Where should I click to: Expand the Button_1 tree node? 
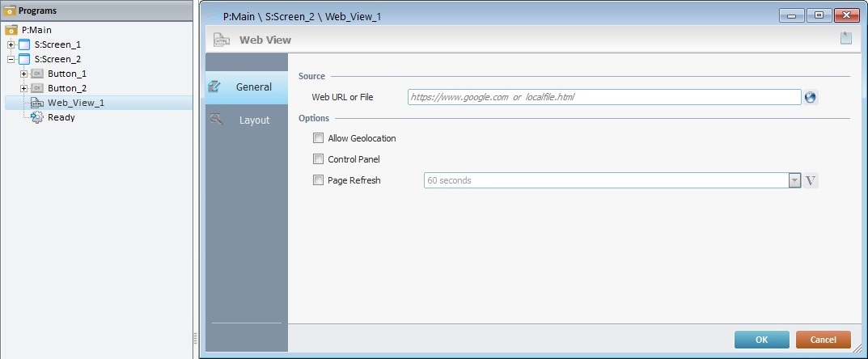23,74
